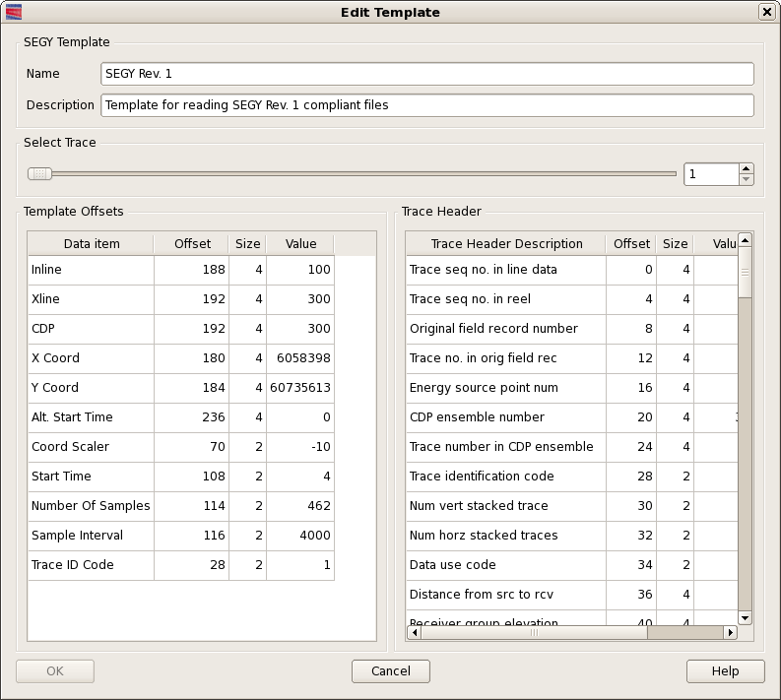Decrement the trace number spinner
The width and height of the screenshot is (781, 700).
click(x=746, y=180)
